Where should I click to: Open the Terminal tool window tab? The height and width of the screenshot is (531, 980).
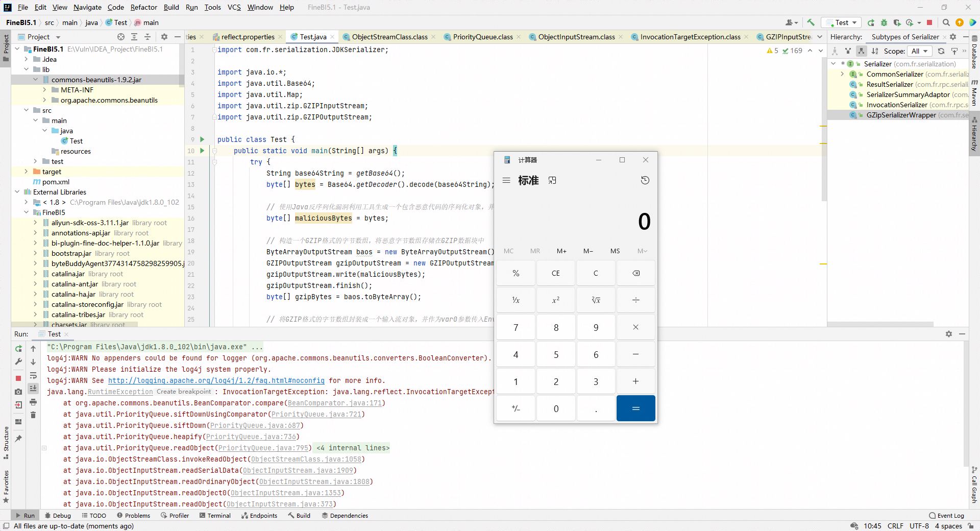[x=215, y=516]
